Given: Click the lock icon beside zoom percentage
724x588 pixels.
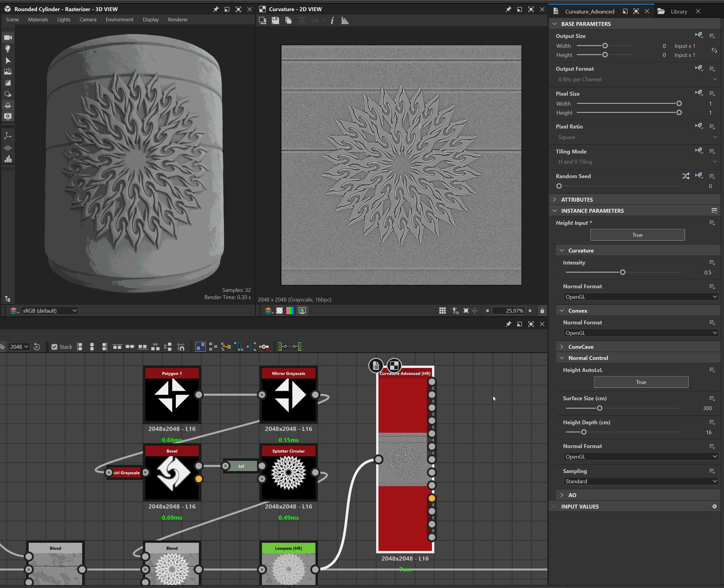Looking at the screenshot, I should 542,311.
